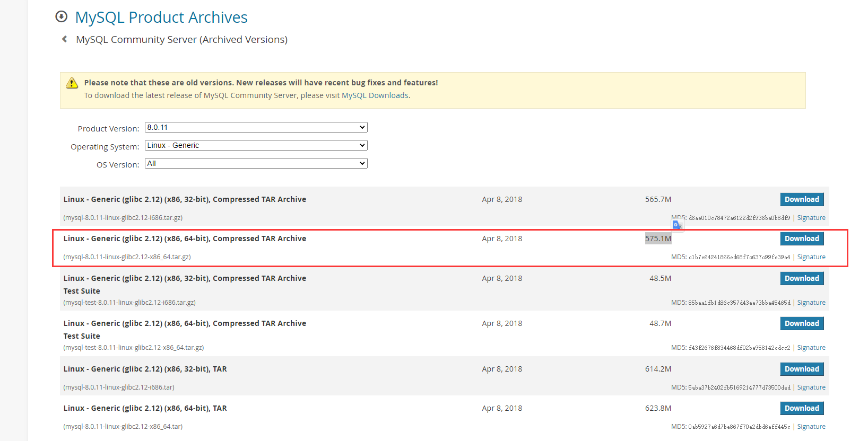Download the 64-bit TAR file (623.8M)
Viewport: 868px width, 441px height.
802,408
